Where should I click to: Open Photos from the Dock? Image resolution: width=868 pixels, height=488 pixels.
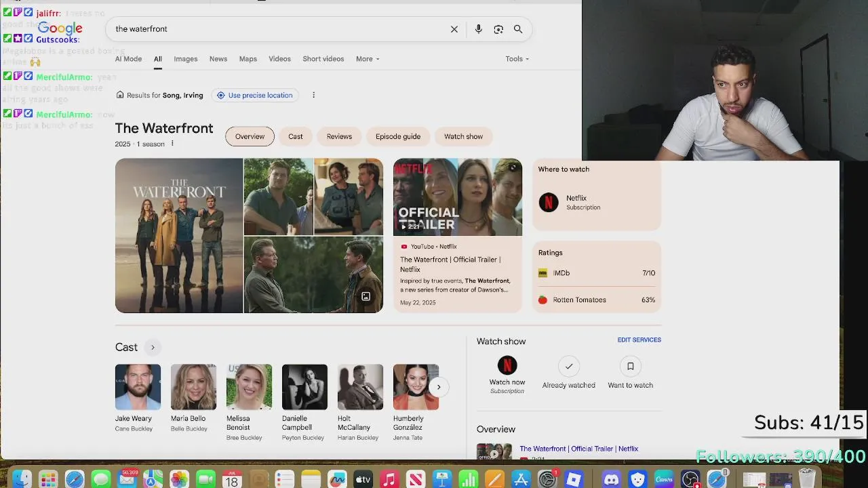(179, 480)
